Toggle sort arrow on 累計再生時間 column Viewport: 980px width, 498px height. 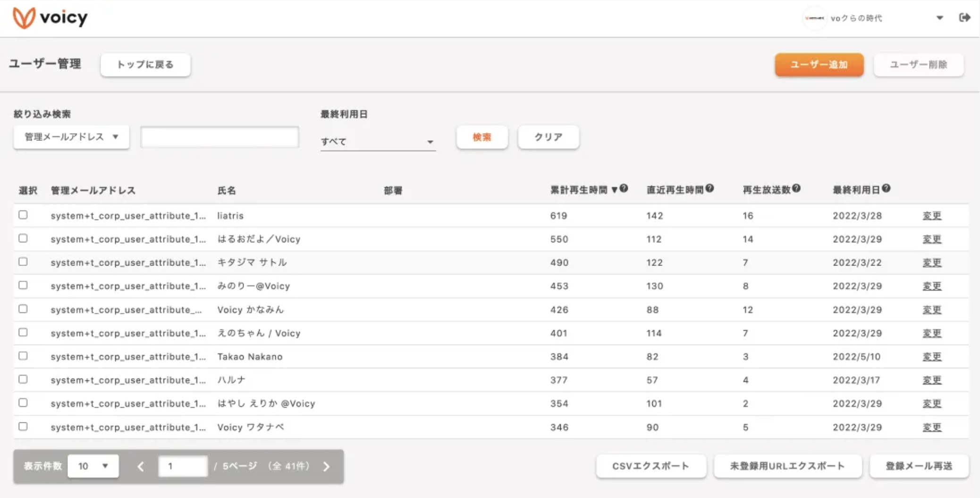(614, 190)
